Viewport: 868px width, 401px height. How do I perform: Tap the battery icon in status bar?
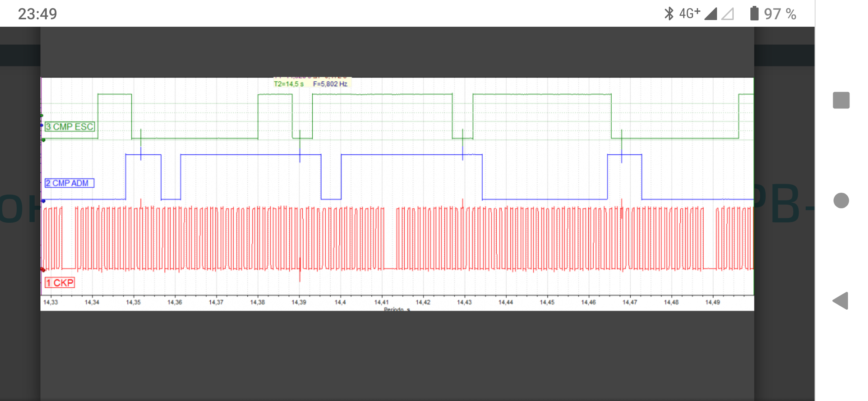coord(754,14)
